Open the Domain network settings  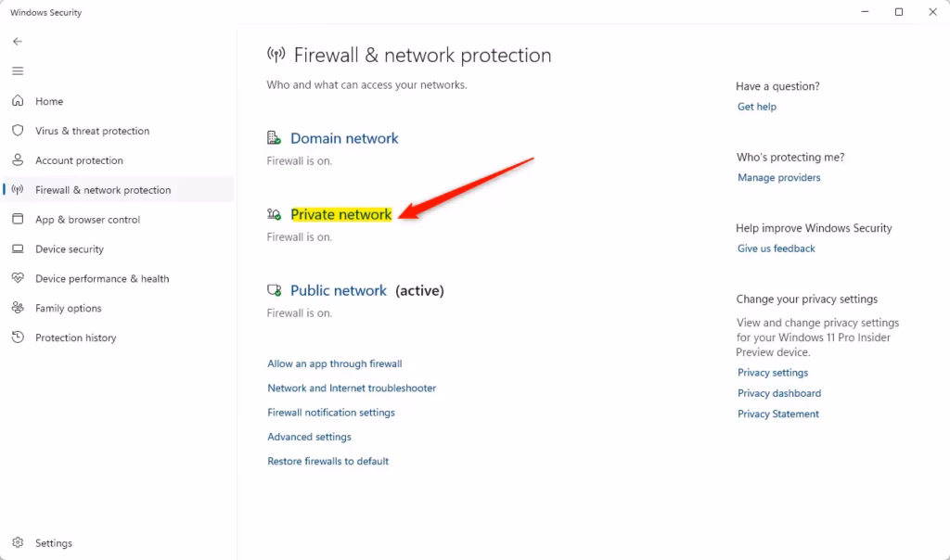tap(344, 138)
